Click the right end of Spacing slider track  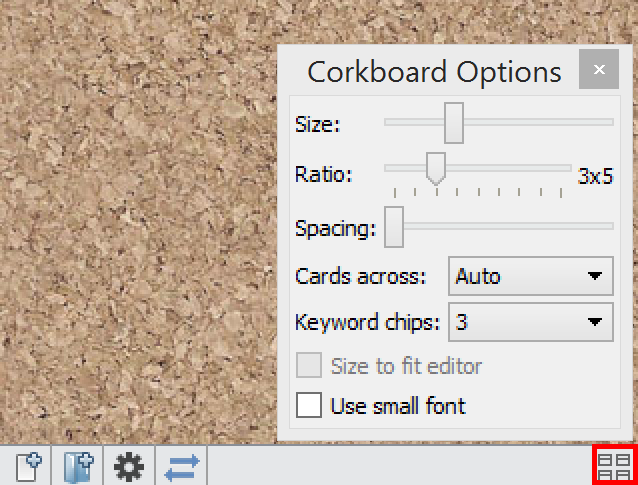(606, 227)
